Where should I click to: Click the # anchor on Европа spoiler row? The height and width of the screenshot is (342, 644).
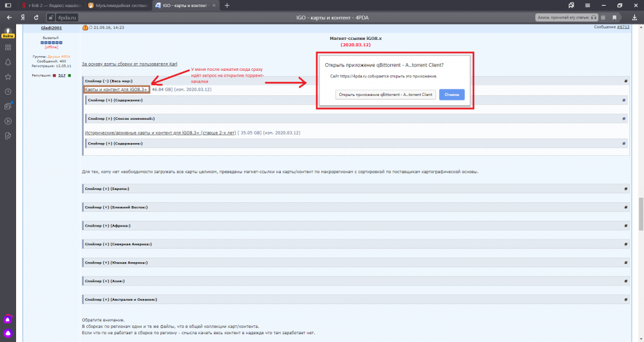click(x=625, y=189)
